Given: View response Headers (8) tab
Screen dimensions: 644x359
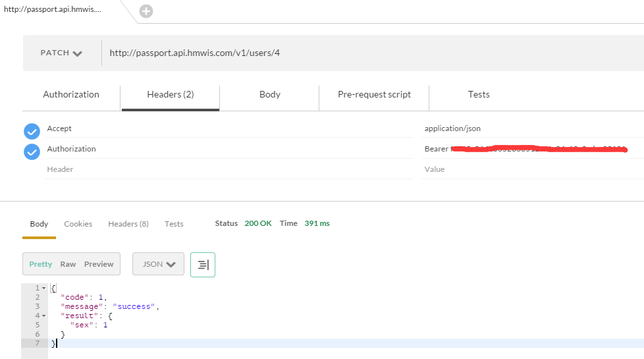Looking at the screenshot, I should pos(128,224).
